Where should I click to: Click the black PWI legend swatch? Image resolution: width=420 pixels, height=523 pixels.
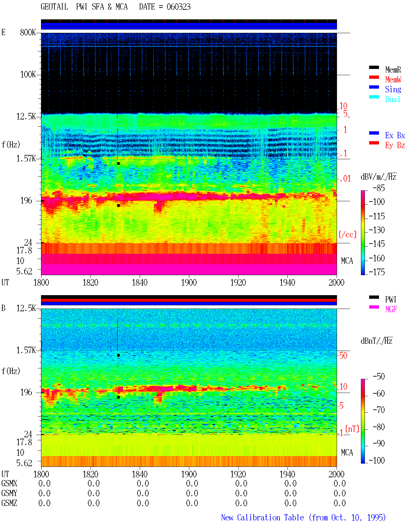click(374, 297)
